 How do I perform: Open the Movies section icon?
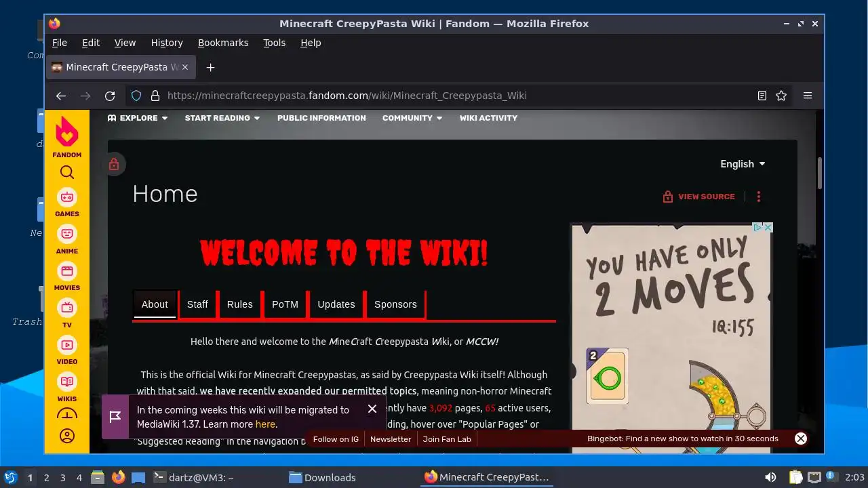point(67,271)
